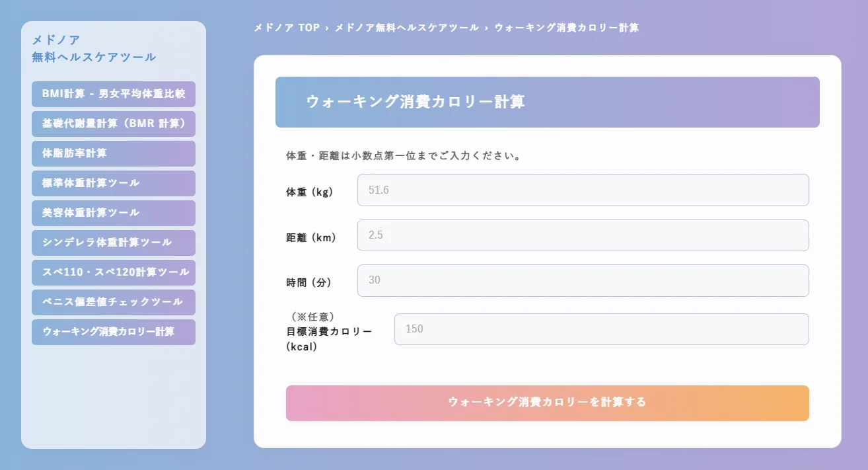Select the 時間 (分) input box
Screen dimensions: 868x470
(x=583, y=280)
